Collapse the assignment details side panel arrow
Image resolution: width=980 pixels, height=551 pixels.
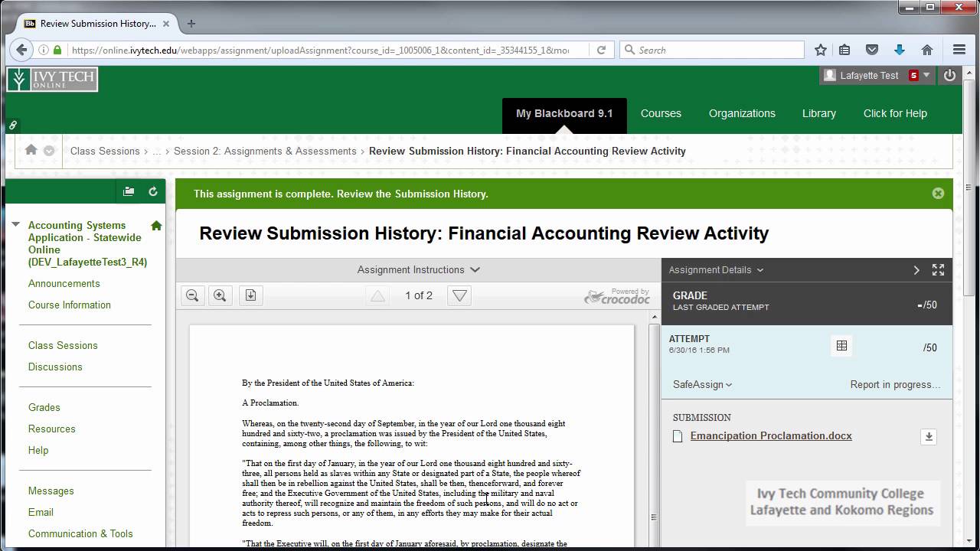[x=916, y=270]
